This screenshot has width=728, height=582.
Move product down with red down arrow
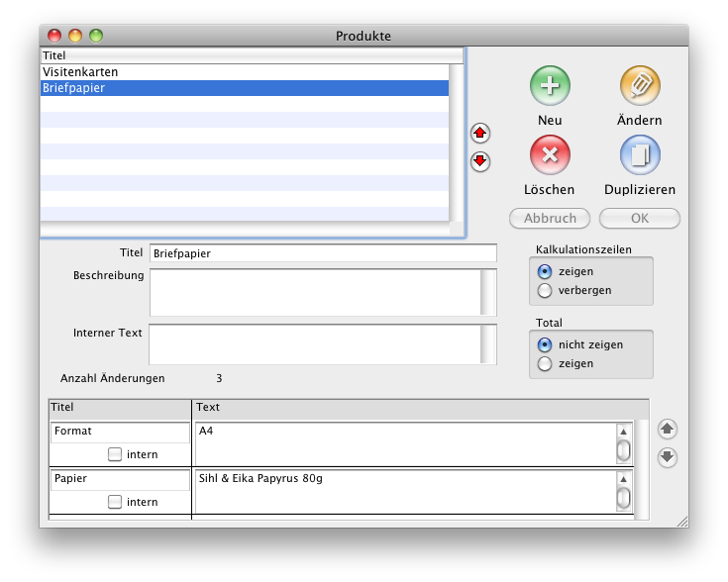(480, 161)
